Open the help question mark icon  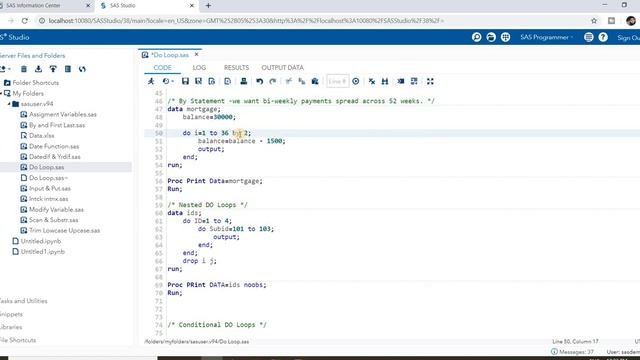point(603,37)
